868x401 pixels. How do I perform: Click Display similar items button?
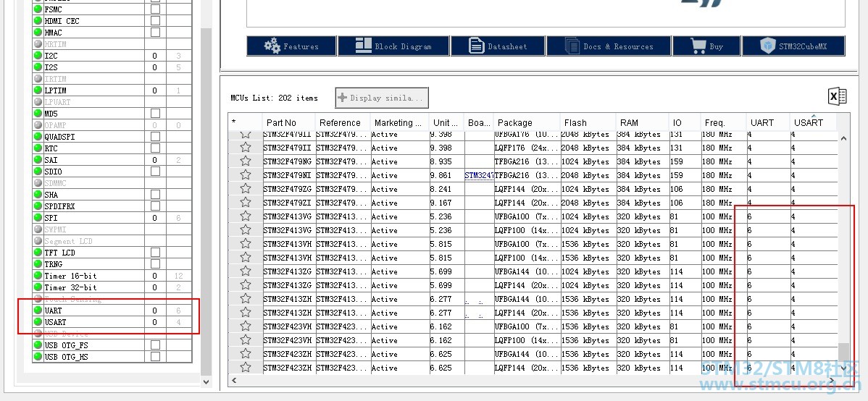coord(381,98)
